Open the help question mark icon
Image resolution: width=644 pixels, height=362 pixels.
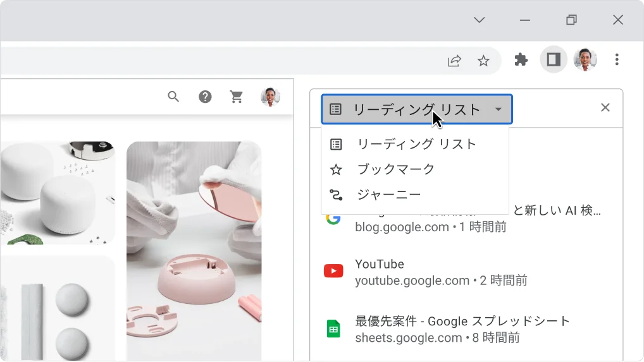click(x=205, y=97)
